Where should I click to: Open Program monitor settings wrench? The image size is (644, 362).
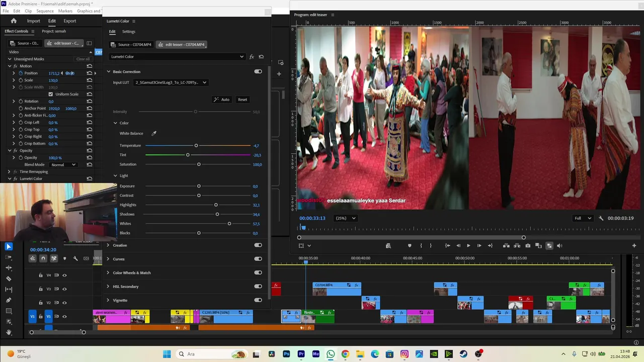[601, 218]
